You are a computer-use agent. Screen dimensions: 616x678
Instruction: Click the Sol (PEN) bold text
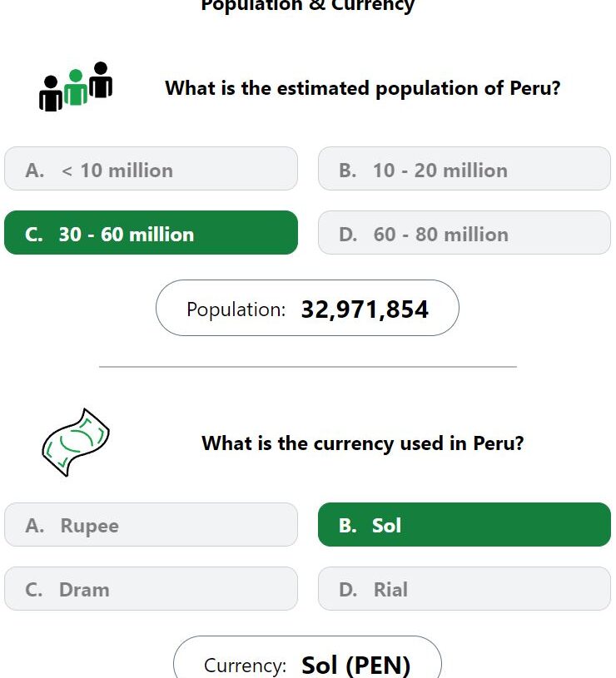pyautogui.click(x=355, y=665)
